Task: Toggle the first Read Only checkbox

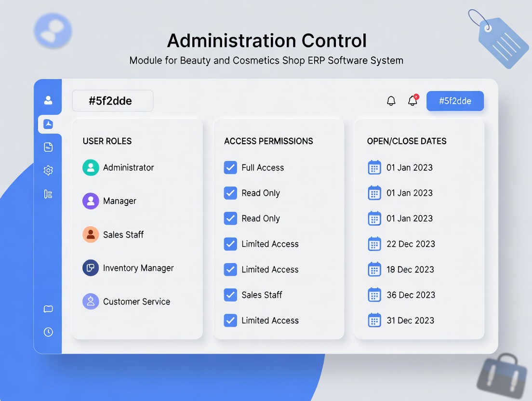Action: coord(230,193)
